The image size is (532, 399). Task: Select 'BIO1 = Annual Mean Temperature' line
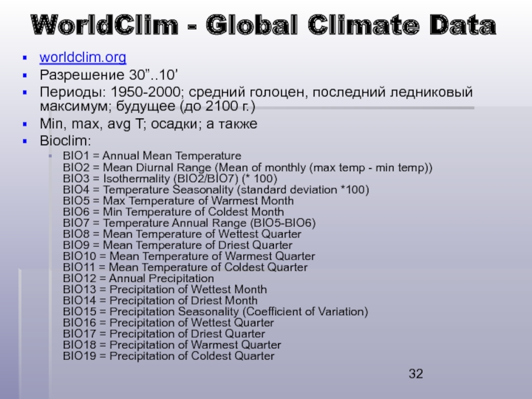coord(152,156)
